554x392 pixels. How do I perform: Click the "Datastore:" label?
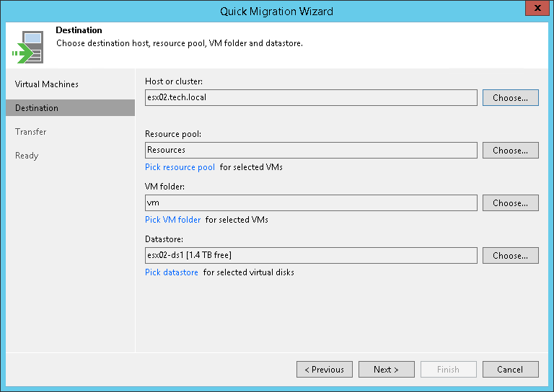[164, 239]
